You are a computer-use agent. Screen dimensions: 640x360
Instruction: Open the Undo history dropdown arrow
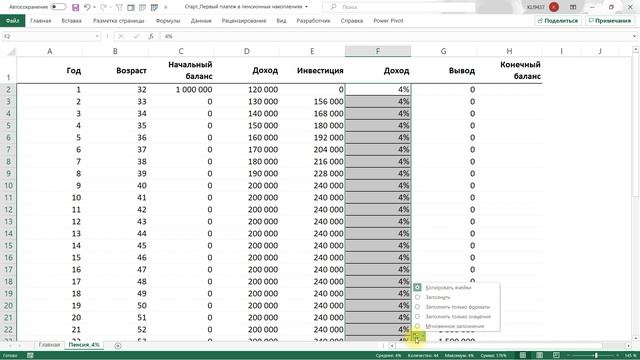coord(94,7)
